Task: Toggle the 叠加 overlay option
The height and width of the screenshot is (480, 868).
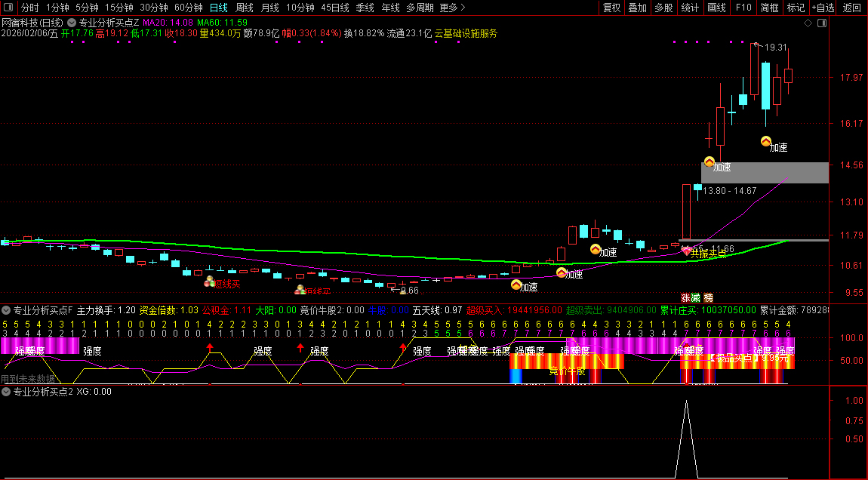Action: tap(638, 8)
